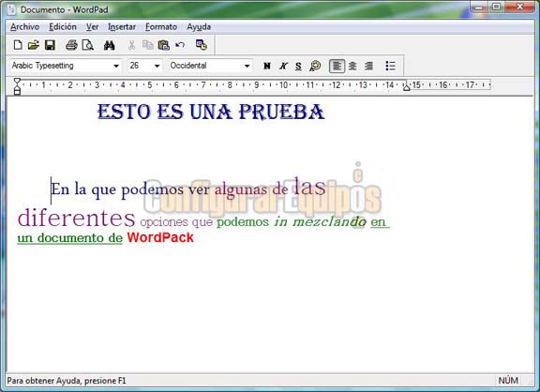Open the Ver menu
The height and width of the screenshot is (392, 540).
click(x=92, y=27)
